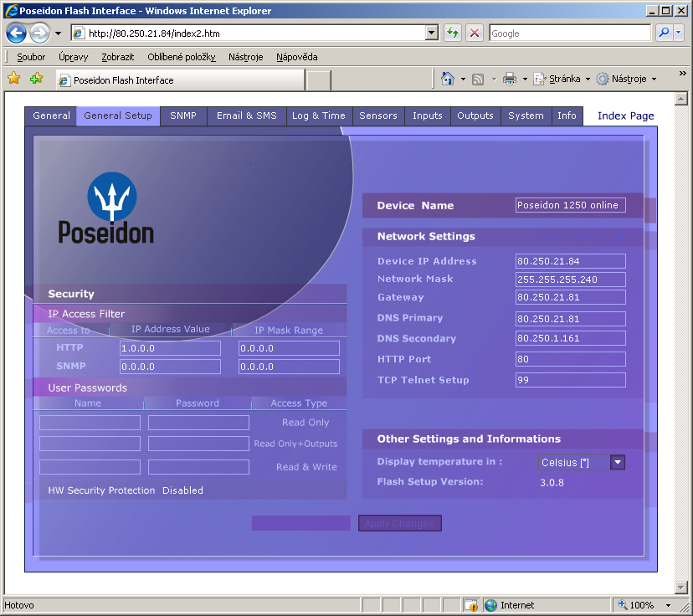Select the General Setup tab

118,116
